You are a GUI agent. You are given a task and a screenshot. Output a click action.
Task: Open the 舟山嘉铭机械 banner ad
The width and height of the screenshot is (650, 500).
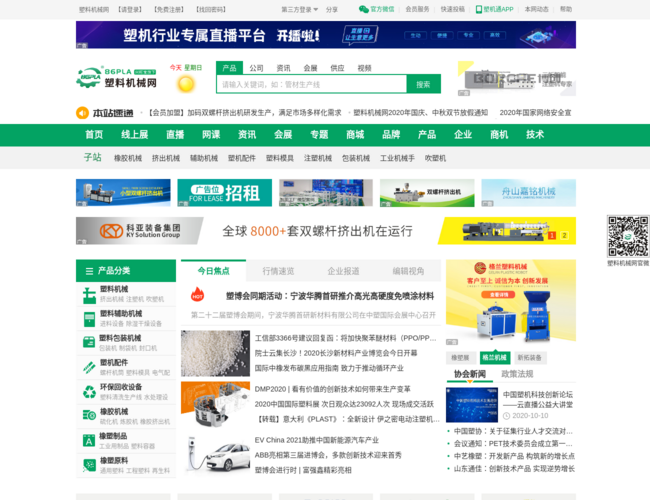coord(529,193)
